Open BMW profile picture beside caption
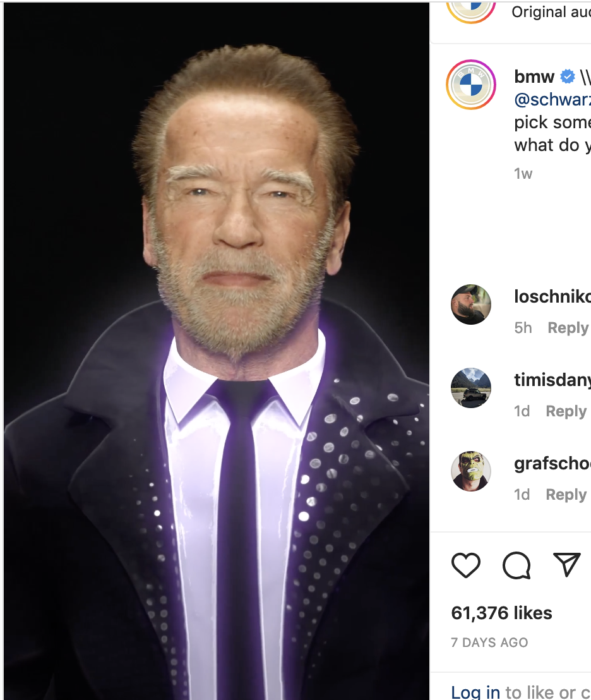591x700 pixels. (471, 85)
